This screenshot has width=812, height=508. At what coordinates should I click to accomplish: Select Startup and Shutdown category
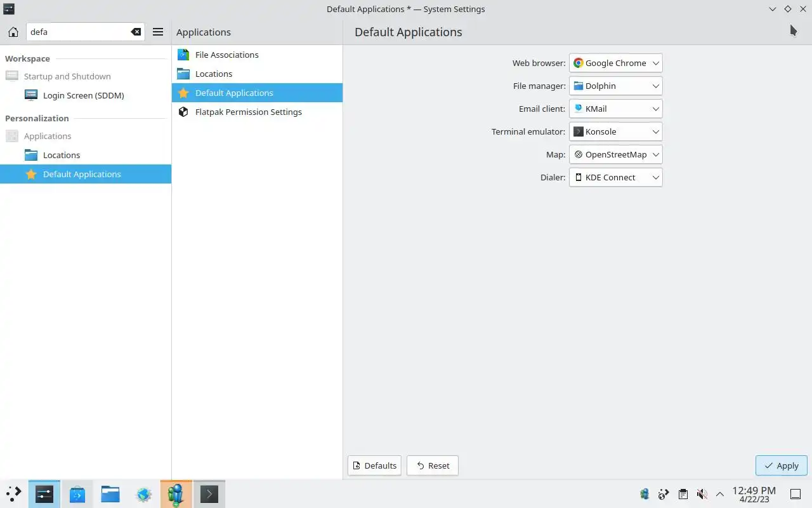[x=86, y=76]
